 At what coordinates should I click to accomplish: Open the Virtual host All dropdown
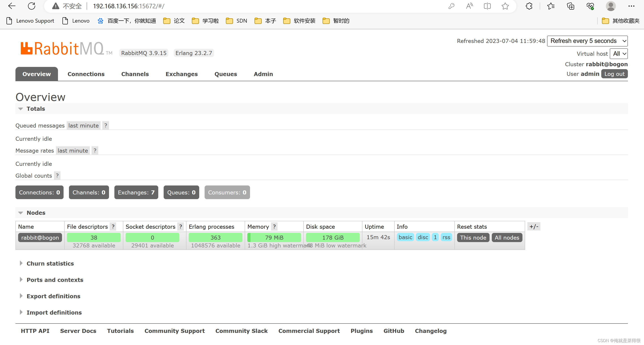pyautogui.click(x=618, y=54)
